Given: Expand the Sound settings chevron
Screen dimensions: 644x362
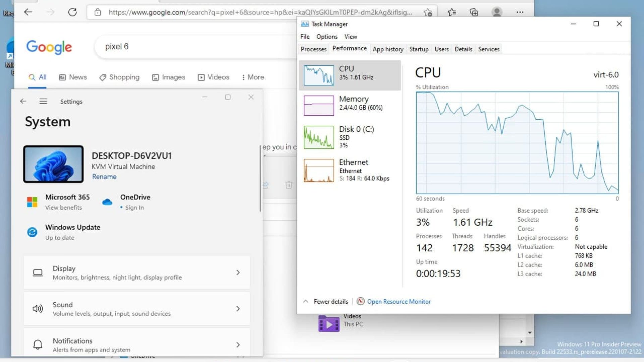Looking at the screenshot, I should tap(238, 309).
